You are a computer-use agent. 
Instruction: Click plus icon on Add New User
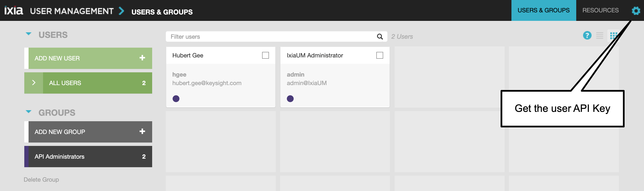tap(142, 58)
